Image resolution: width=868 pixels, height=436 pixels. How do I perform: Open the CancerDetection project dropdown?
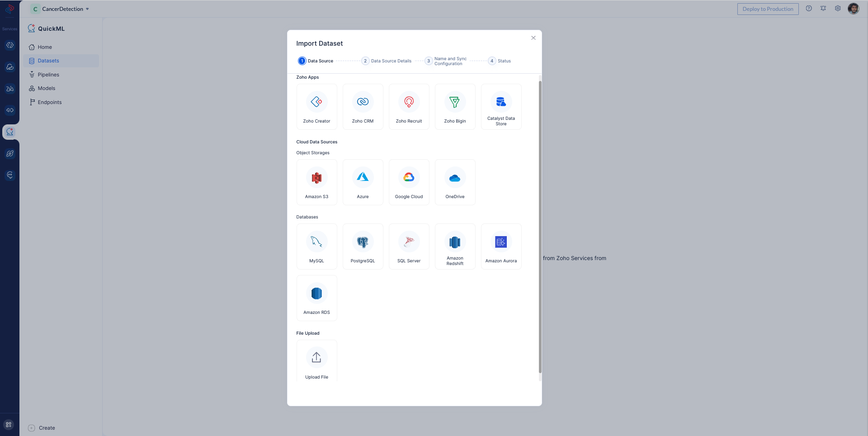pos(61,9)
